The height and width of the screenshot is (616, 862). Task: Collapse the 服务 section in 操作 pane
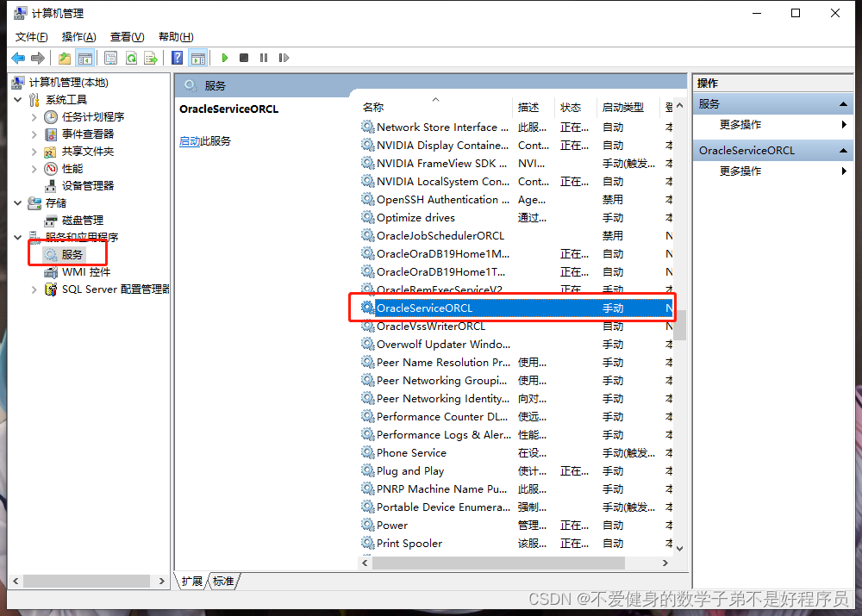tap(843, 104)
